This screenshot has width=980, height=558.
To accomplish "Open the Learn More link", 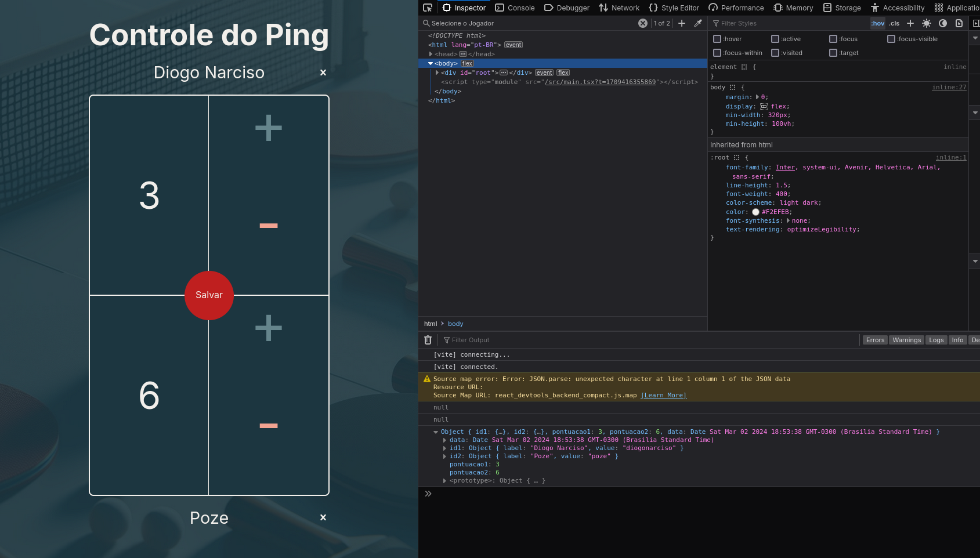I will tap(664, 396).
